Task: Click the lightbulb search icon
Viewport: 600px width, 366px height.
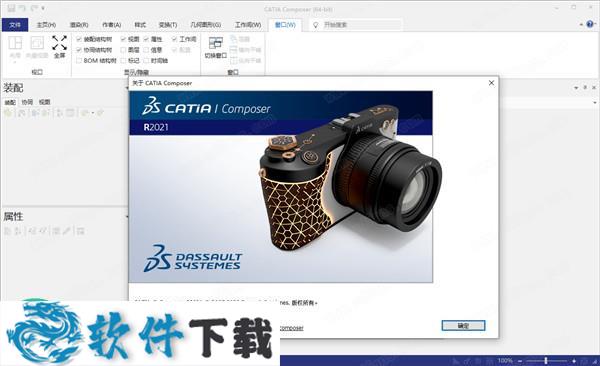Action: click(316, 25)
